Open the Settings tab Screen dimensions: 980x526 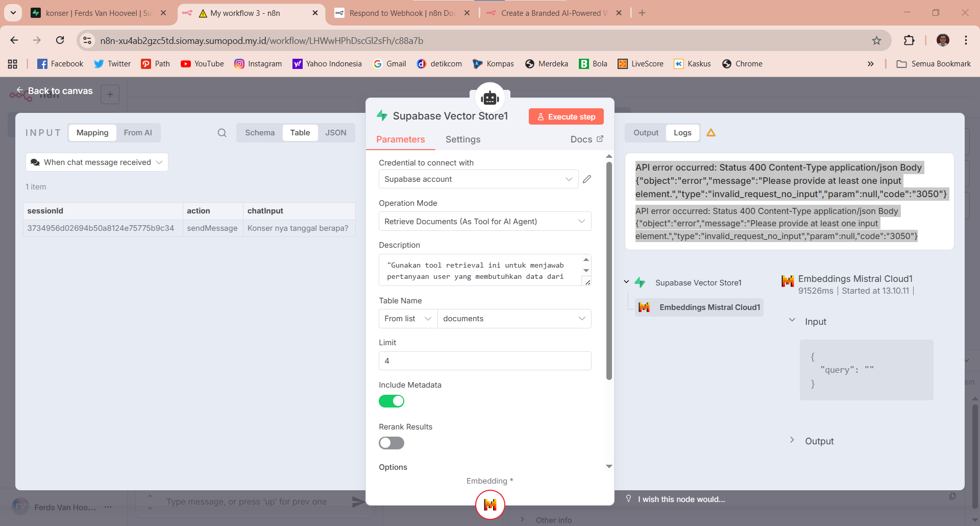pos(463,139)
